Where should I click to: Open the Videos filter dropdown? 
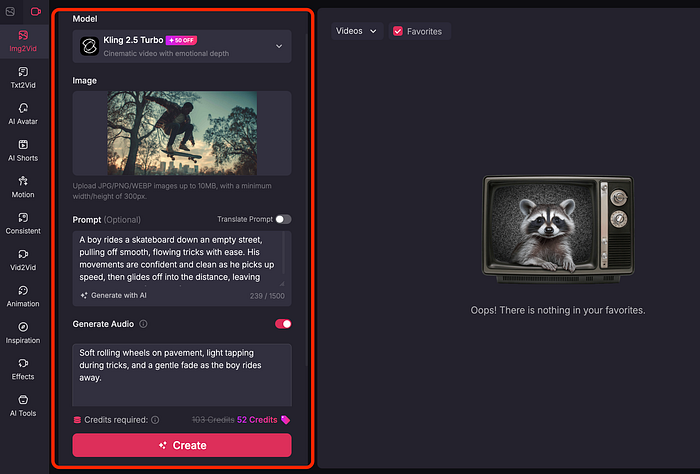coord(357,31)
